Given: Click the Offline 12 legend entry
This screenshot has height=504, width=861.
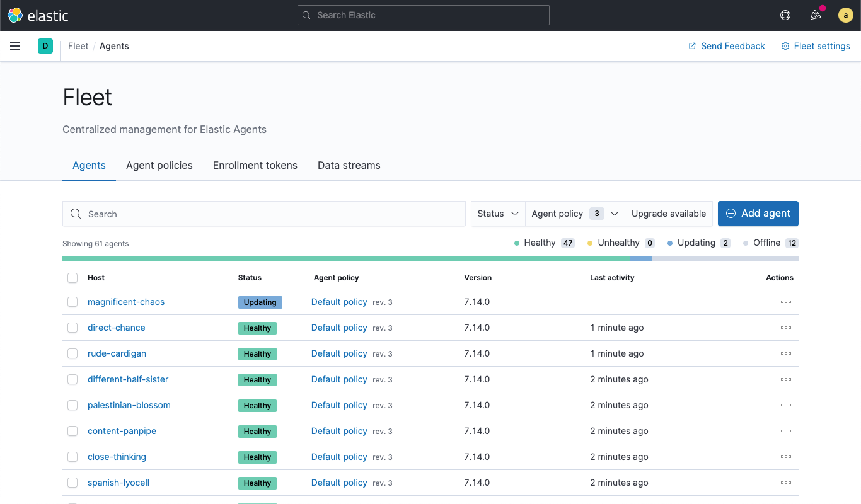Looking at the screenshot, I should coord(771,243).
